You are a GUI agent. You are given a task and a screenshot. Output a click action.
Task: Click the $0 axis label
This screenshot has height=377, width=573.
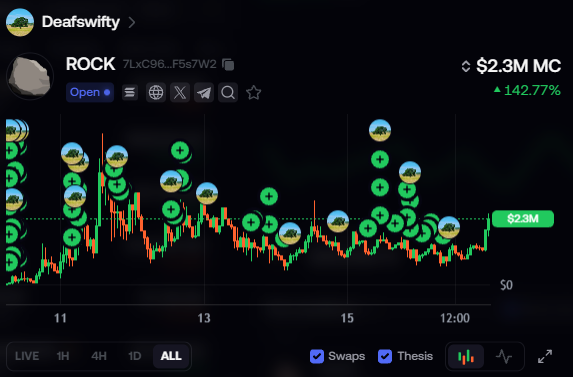506,285
